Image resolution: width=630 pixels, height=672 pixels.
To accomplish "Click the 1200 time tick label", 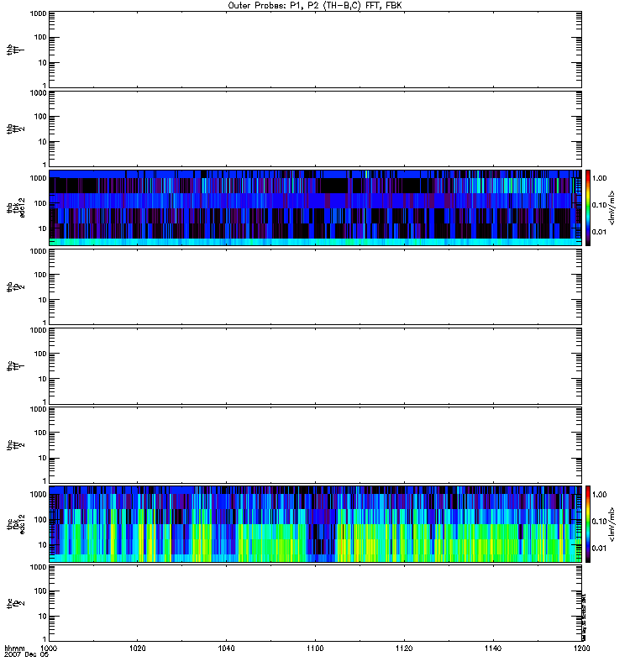I will click(x=580, y=649).
